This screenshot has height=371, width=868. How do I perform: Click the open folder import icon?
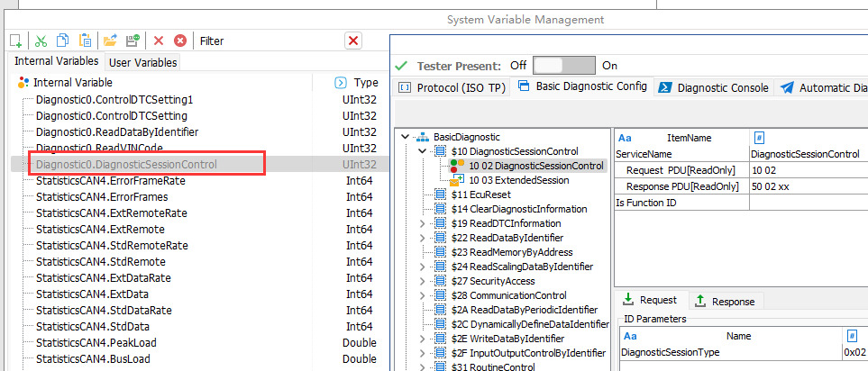110,41
